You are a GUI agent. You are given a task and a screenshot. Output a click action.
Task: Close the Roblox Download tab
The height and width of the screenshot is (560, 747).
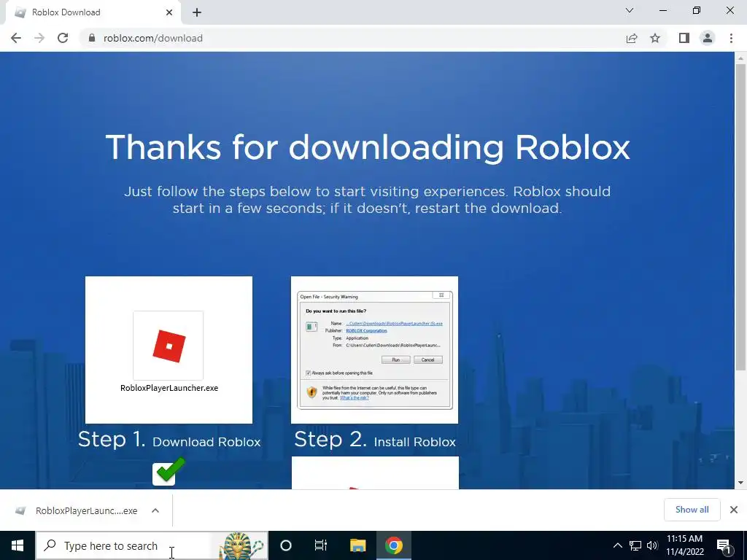pyautogui.click(x=169, y=12)
